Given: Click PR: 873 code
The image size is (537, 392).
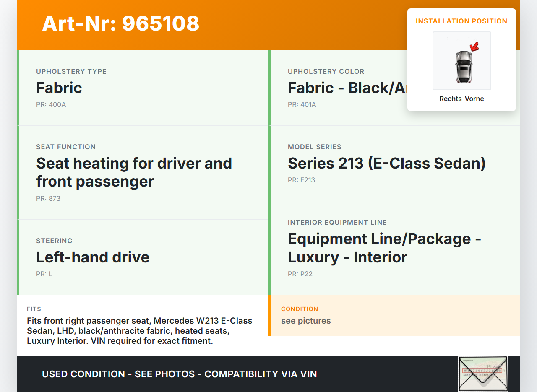Looking at the screenshot, I should pos(48,198).
